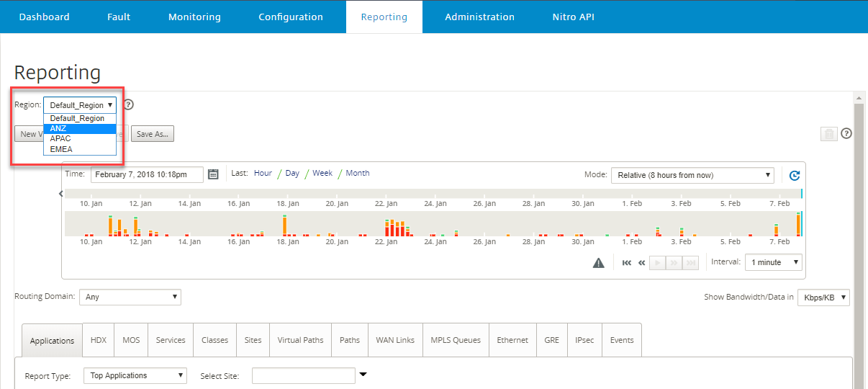Click the tall 7. Feb bar at timeline end

pos(798,224)
